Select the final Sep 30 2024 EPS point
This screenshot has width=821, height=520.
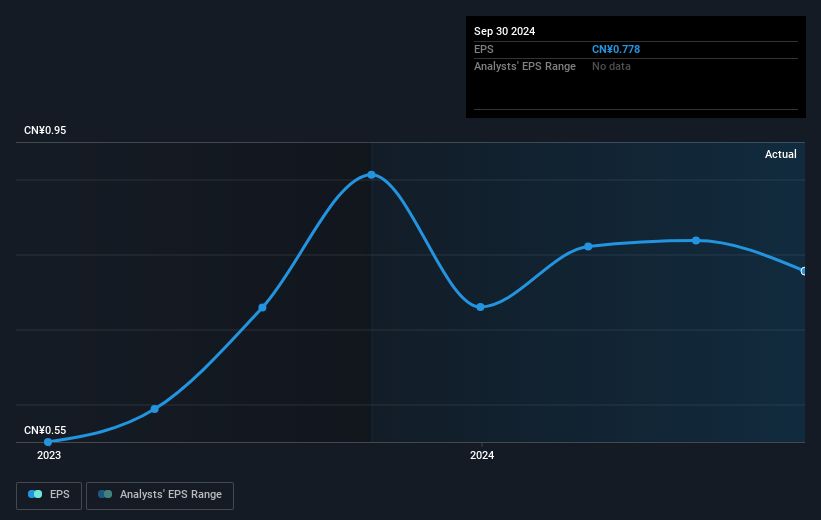pyautogui.click(x=803, y=271)
